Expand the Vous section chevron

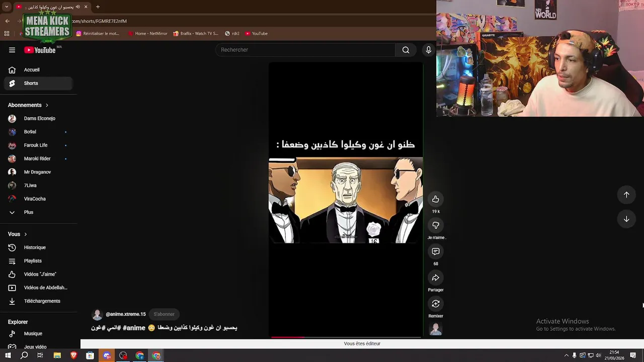tap(26, 234)
